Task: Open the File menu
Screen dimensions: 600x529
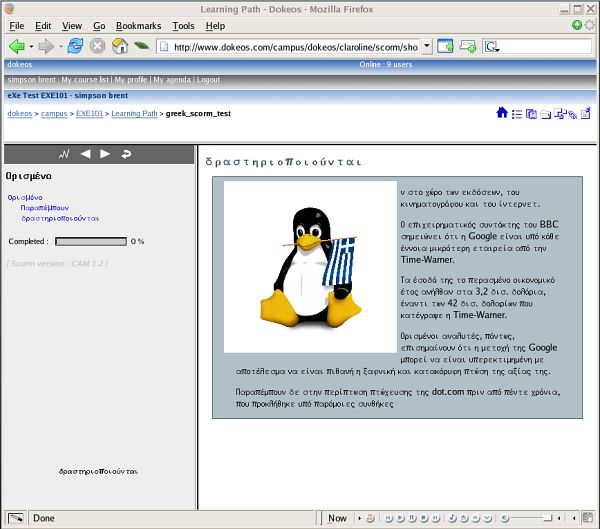Action: point(17,26)
